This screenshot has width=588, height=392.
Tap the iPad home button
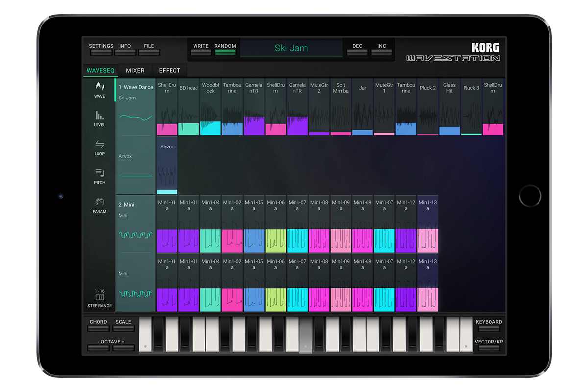click(x=530, y=196)
